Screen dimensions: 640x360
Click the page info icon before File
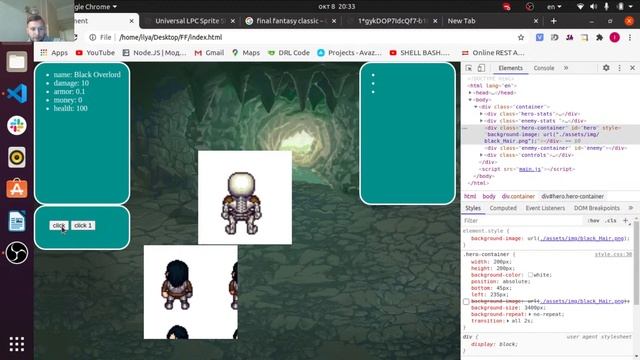click(93, 38)
